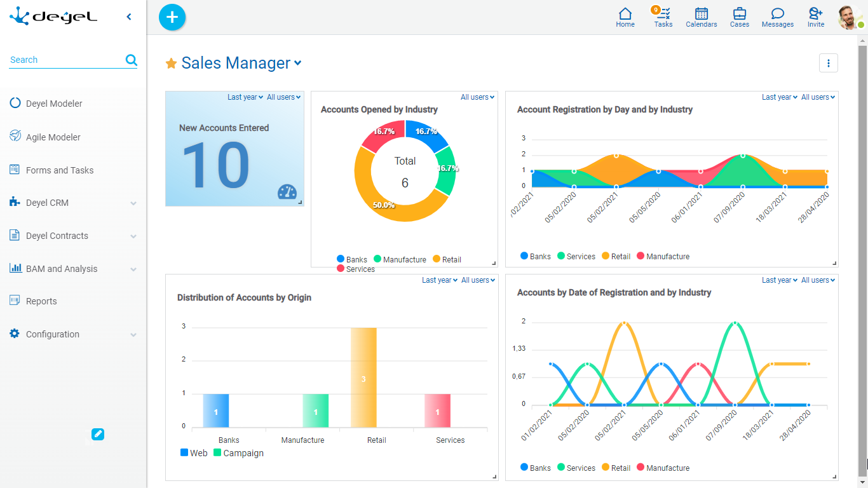
Task: Collapse the sidebar with the left chevron
Action: tap(129, 17)
